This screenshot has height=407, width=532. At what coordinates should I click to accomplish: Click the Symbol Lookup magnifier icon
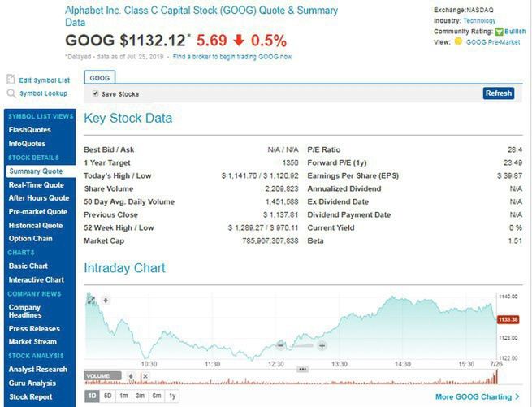coord(11,93)
